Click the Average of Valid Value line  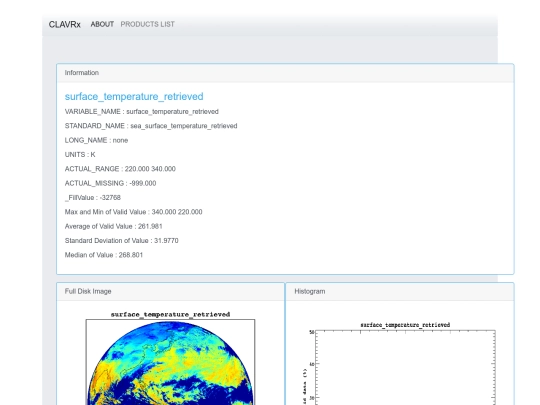[x=113, y=227]
